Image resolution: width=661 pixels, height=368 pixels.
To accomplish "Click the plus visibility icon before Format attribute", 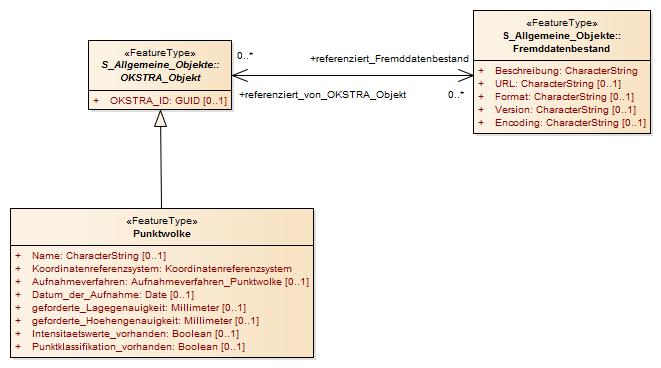I will (x=481, y=97).
